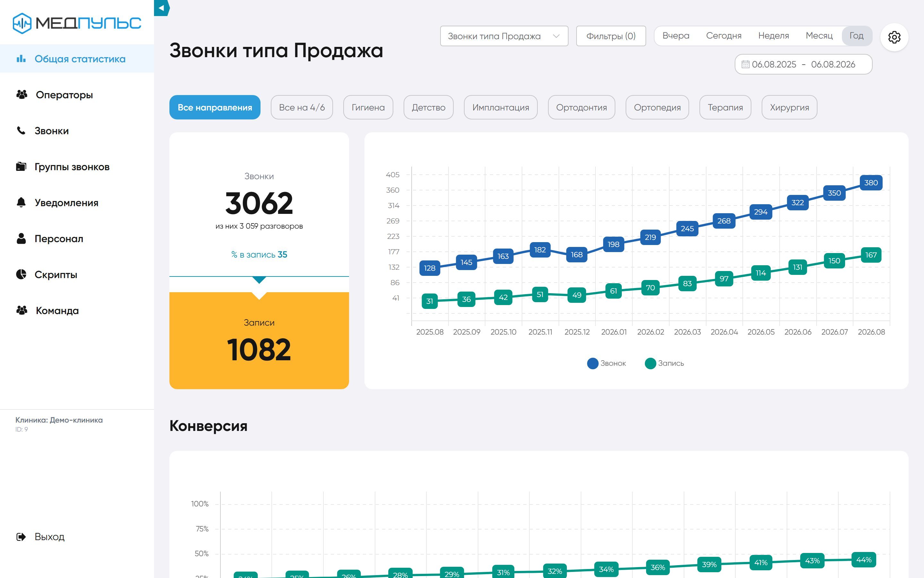Select Все направления filter
Screen dimensions: 924x578
click(x=215, y=108)
